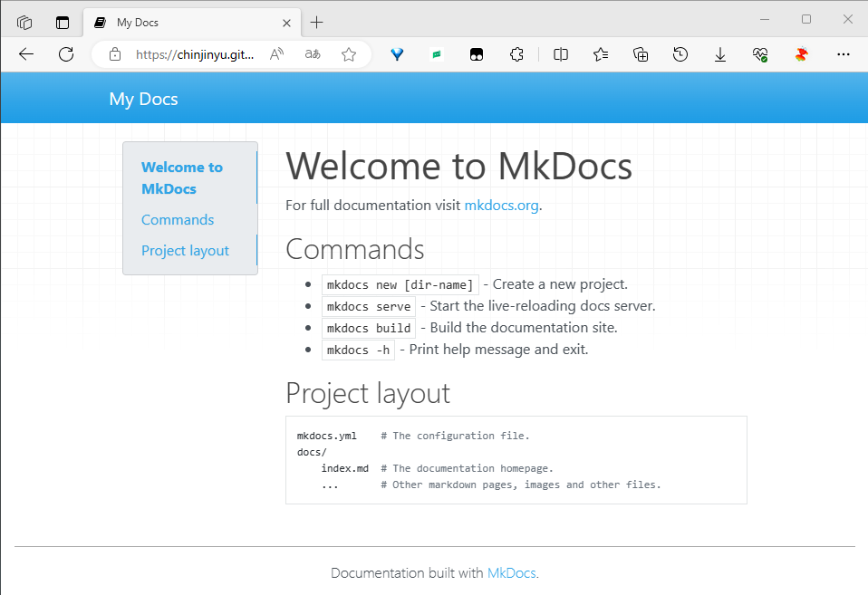868x595 pixels.
Task: Click the mkdocs serve code
Action: [369, 307]
